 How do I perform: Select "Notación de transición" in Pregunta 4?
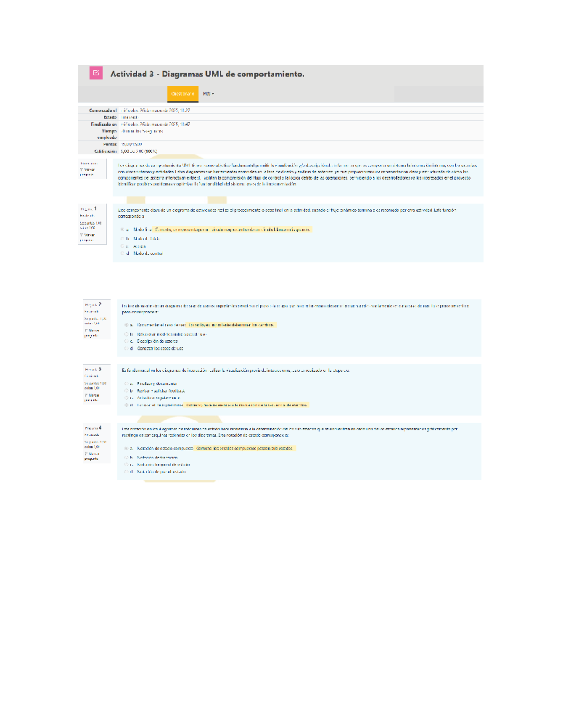(x=126, y=458)
